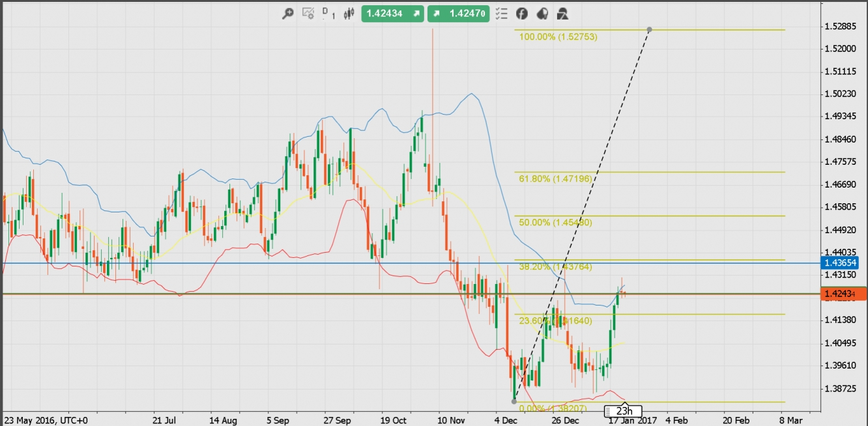
Task: Click the 1.38725 price axis label
Action: (840, 388)
